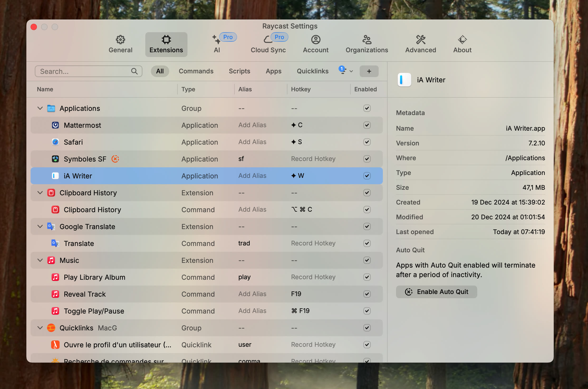Focus the Search extensions field

pyautogui.click(x=88, y=71)
